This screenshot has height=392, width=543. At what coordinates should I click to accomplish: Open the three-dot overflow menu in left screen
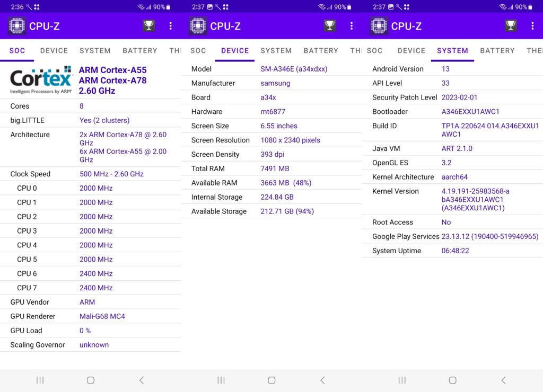(170, 25)
